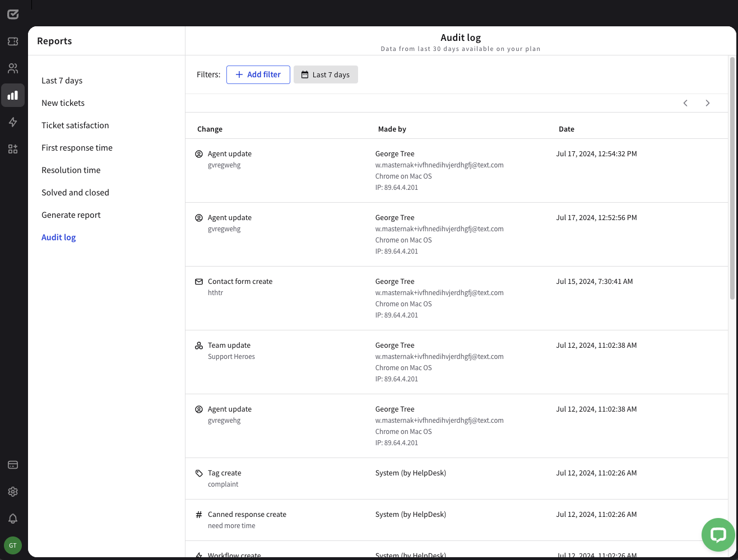Screen dimensions: 738x560
Task: Open the Tickets section from sidebar
Action: point(13,41)
